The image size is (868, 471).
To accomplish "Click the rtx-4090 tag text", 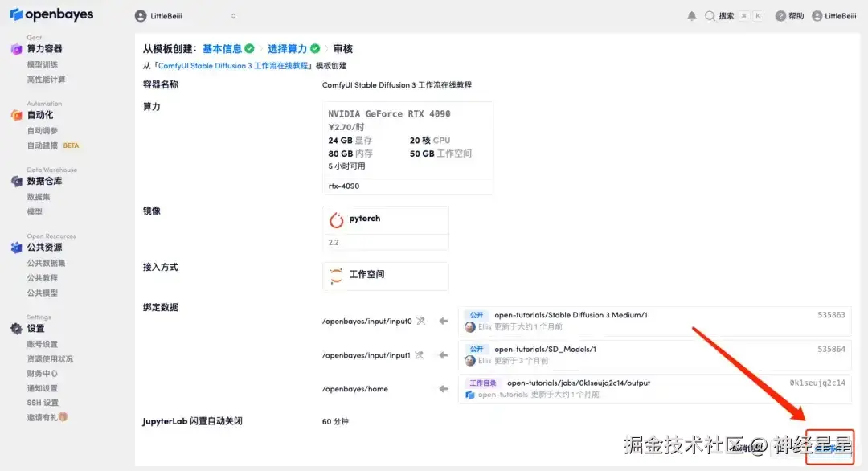I will (344, 186).
